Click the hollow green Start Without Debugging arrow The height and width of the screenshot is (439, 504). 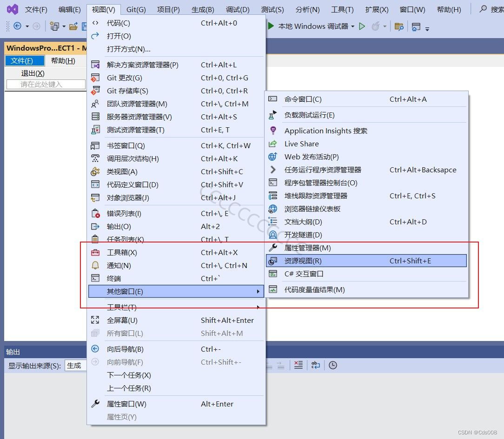coord(362,26)
